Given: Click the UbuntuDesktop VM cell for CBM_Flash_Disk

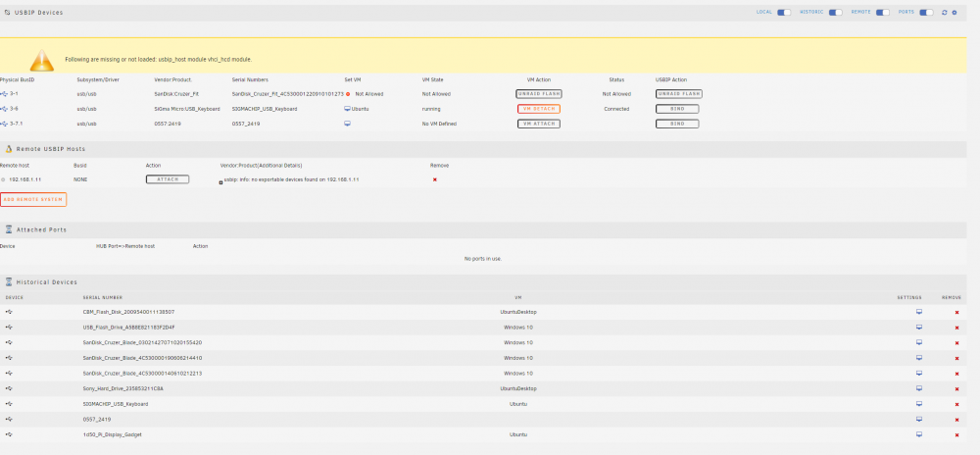Looking at the screenshot, I should click(518, 312).
